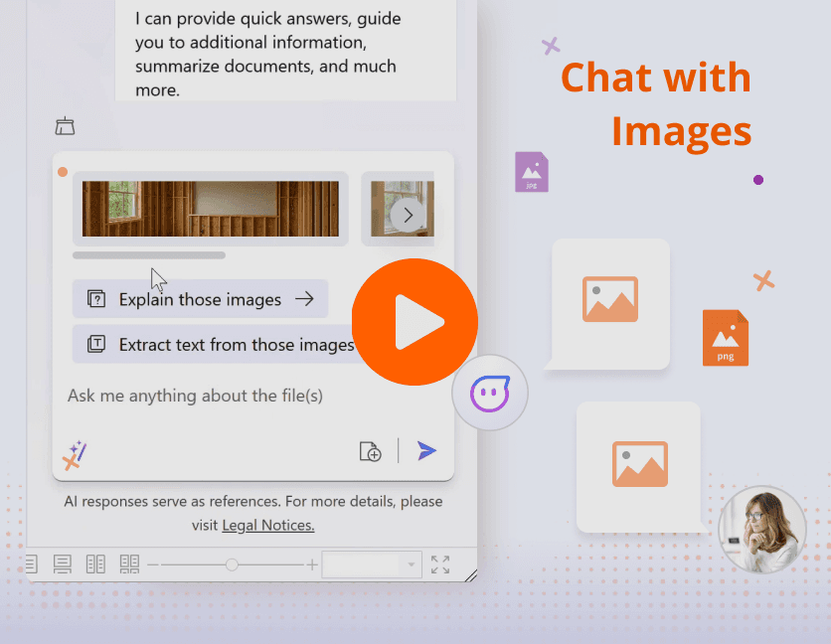This screenshot has width=831, height=644.
Task: Click the attach file icon
Action: click(370, 451)
